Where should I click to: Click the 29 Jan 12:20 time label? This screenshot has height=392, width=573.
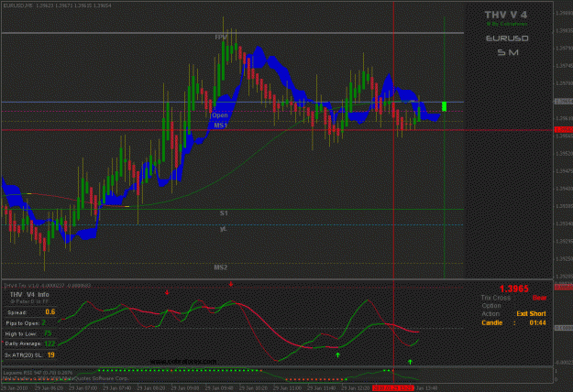[x=355, y=388]
